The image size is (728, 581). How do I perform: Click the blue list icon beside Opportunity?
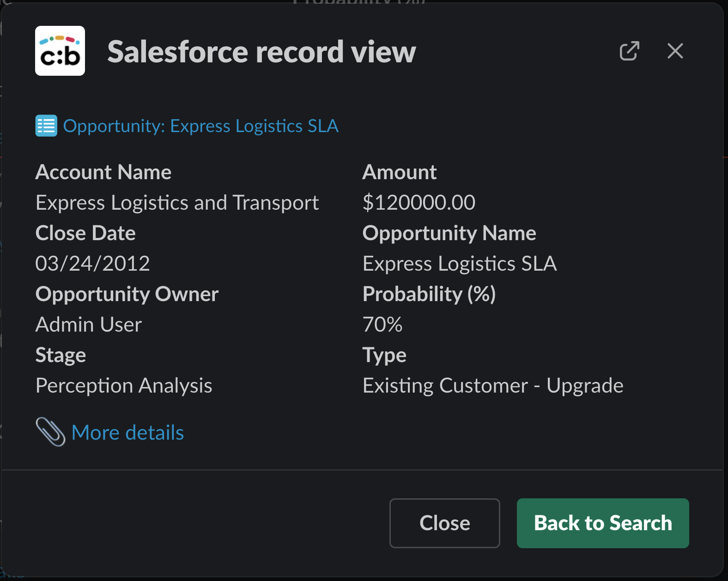click(46, 126)
